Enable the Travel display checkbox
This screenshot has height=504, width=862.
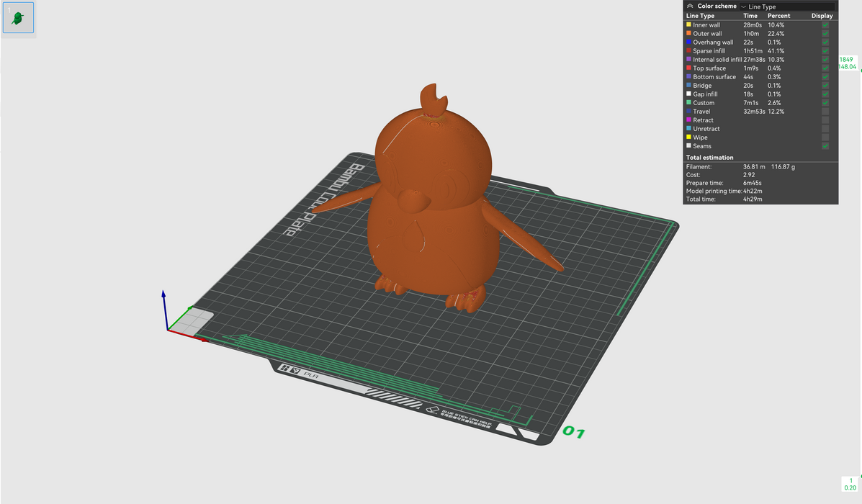(825, 112)
